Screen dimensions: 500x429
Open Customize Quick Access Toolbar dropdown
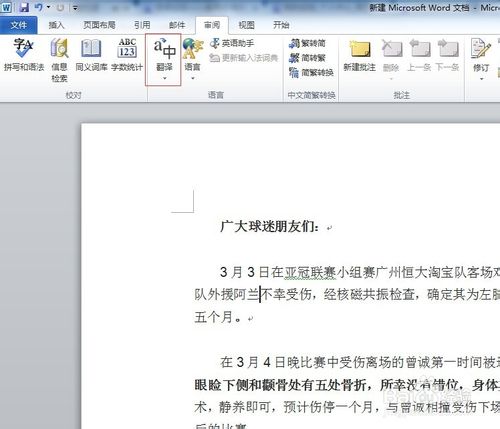click(75, 7)
